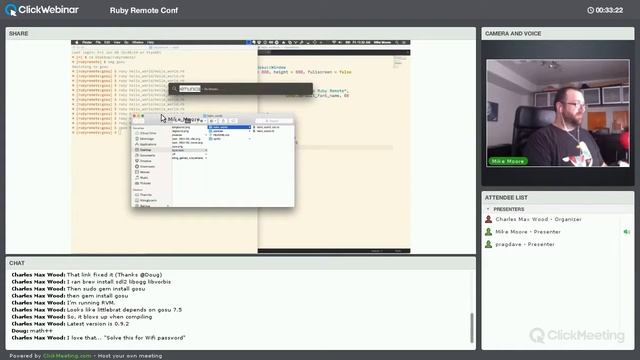Open View menu in the shared screen
Screen dimensions: 640x360
(x=117, y=42)
